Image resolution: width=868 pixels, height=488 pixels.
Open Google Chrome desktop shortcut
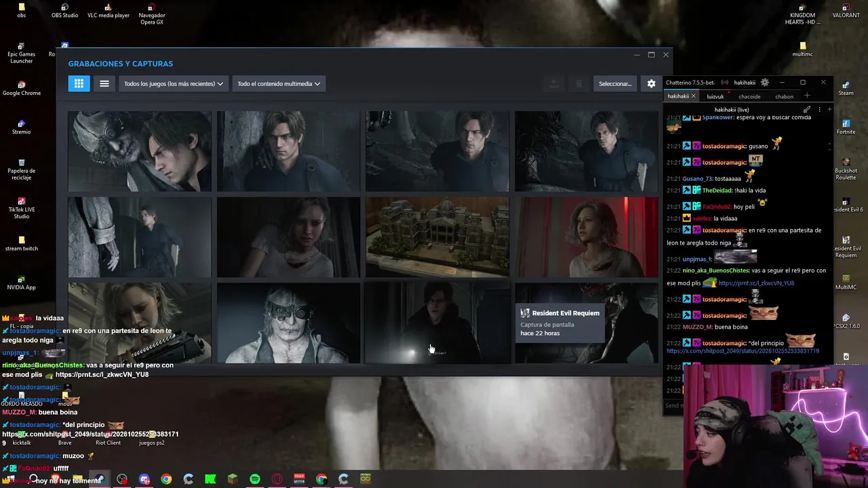coord(22,88)
